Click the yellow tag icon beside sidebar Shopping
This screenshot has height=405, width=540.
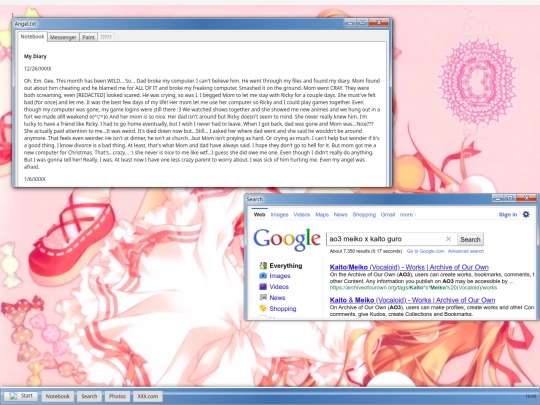tap(263, 308)
